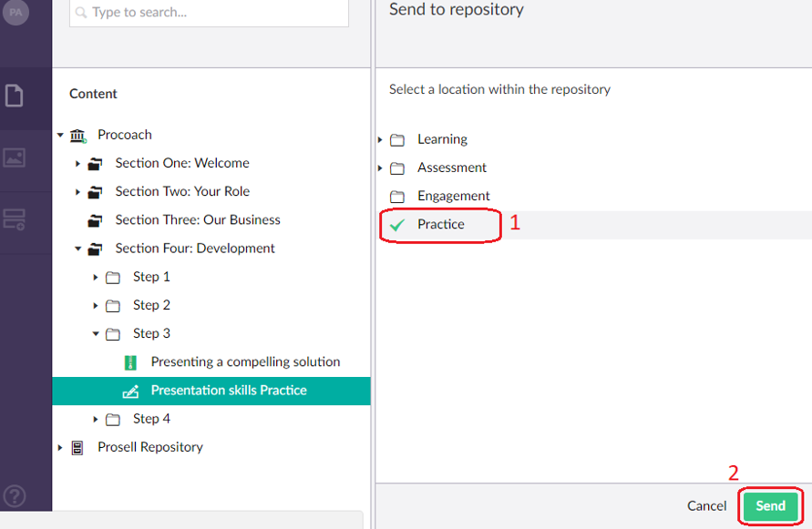Image resolution: width=812 pixels, height=529 pixels.
Task: Click the green icon beside Presenting a compelling solution
Action: point(130,361)
